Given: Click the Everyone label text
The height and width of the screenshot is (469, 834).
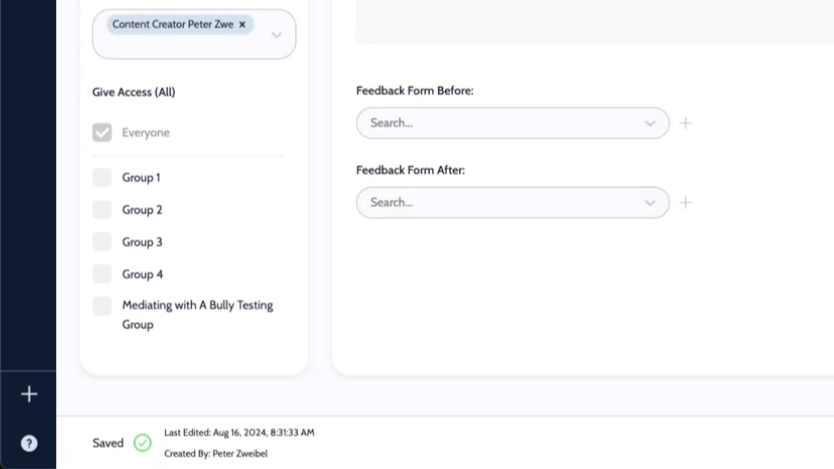Looking at the screenshot, I should tap(146, 133).
